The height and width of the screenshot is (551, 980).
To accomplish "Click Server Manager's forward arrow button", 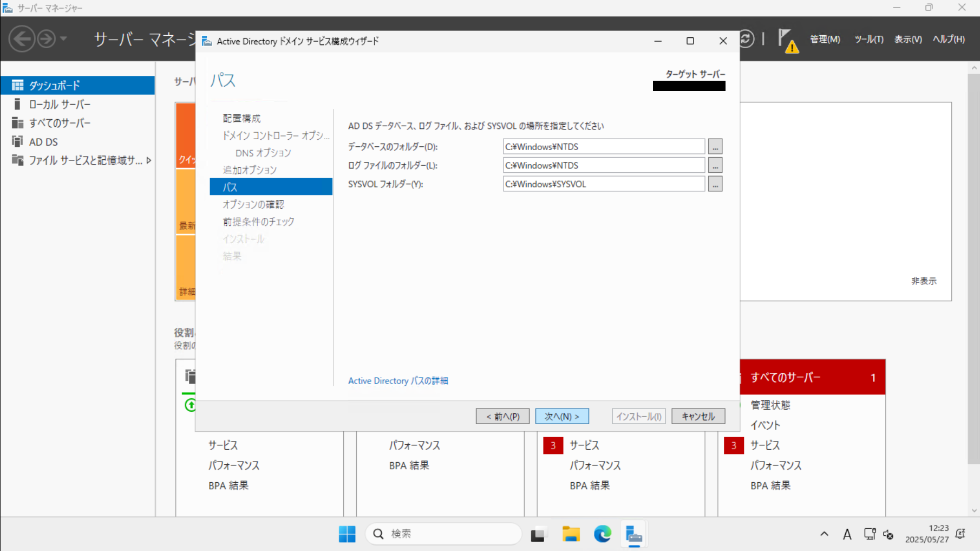I will (x=47, y=39).
